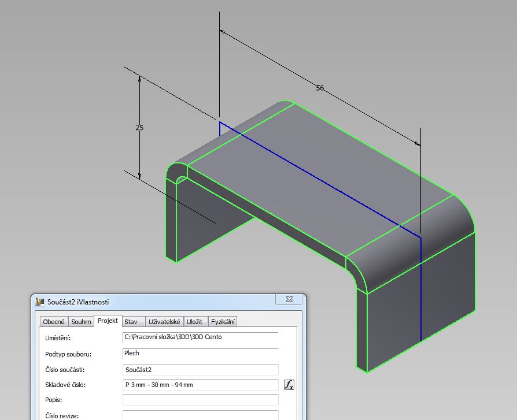The image size is (517, 420).
Task: Click the iVlastnosti dialog title icon
Action: click(x=40, y=302)
